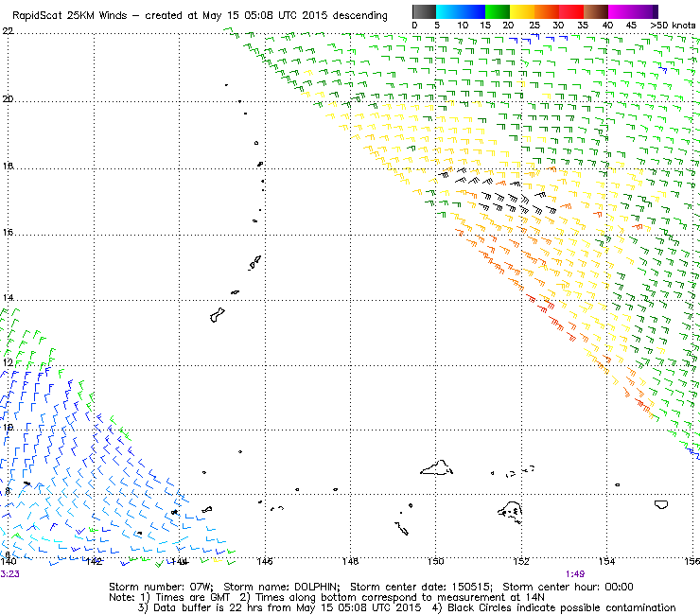Click the 'May 15 05:08 UTC 2015' creation time
Image resolution: width=700 pixels, height=615 pixels.
point(264,16)
